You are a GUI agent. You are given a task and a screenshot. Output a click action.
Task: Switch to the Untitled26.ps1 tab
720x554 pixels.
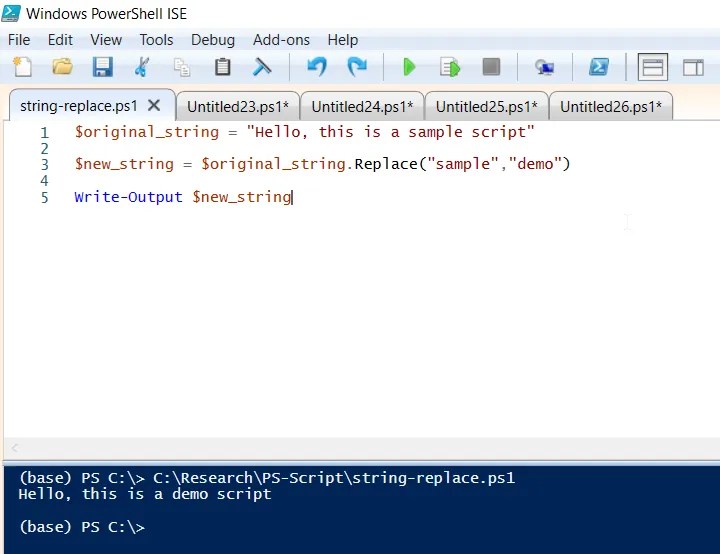pos(611,107)
